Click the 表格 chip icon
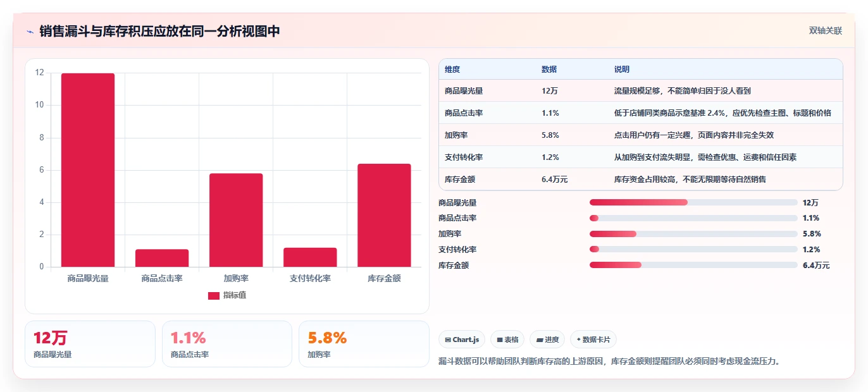 pyautogui.click(x=500, y=340)
